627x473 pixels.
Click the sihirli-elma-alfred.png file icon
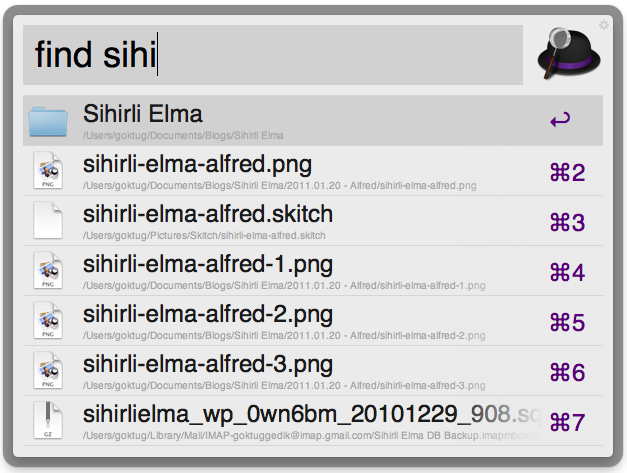point(48,171)
